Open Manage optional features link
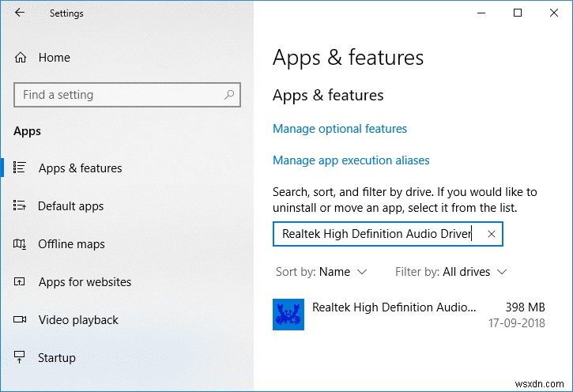Screen dimensions: 573x392 coord(340,128)
